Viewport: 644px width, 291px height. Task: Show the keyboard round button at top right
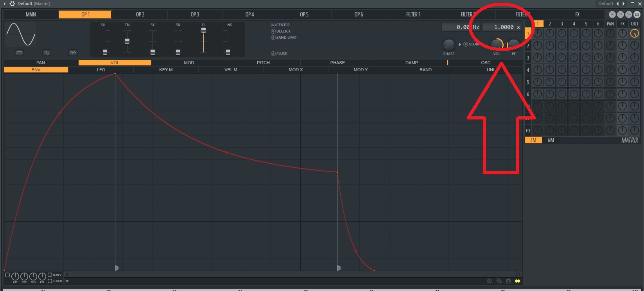[637, 14]
